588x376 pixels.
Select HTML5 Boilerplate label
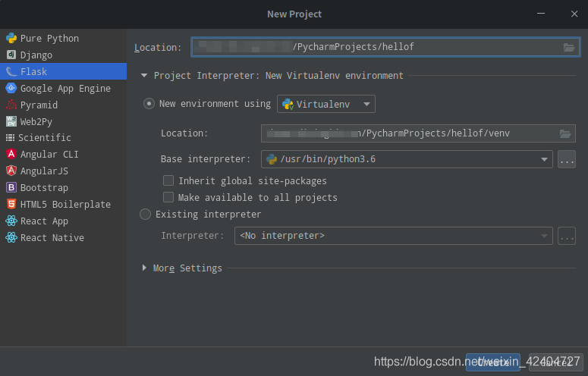(x=65, y=204)
